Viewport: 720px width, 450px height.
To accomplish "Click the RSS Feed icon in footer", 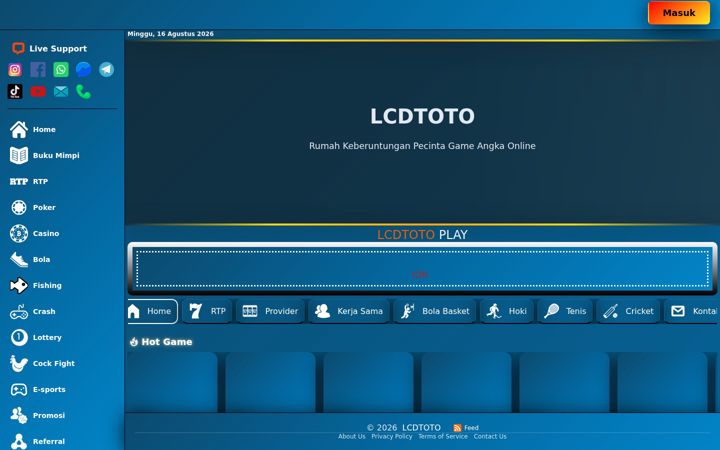I will click(x=457, y=428).
